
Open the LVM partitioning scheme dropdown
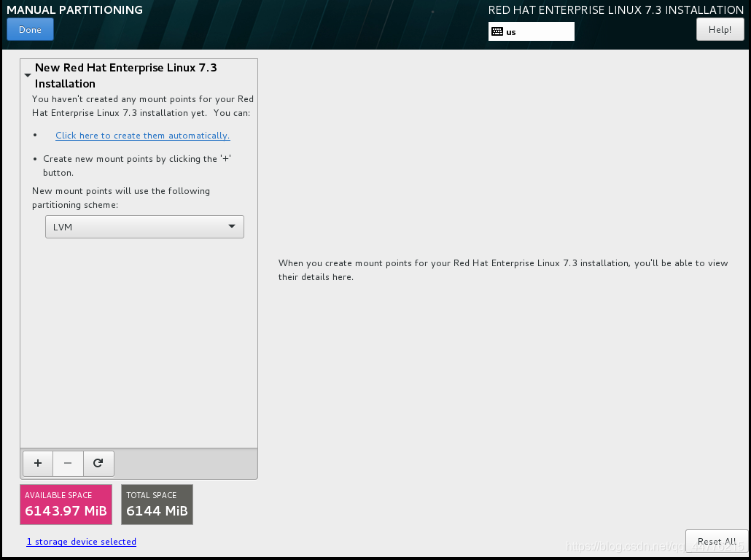[x=144, y=227]
